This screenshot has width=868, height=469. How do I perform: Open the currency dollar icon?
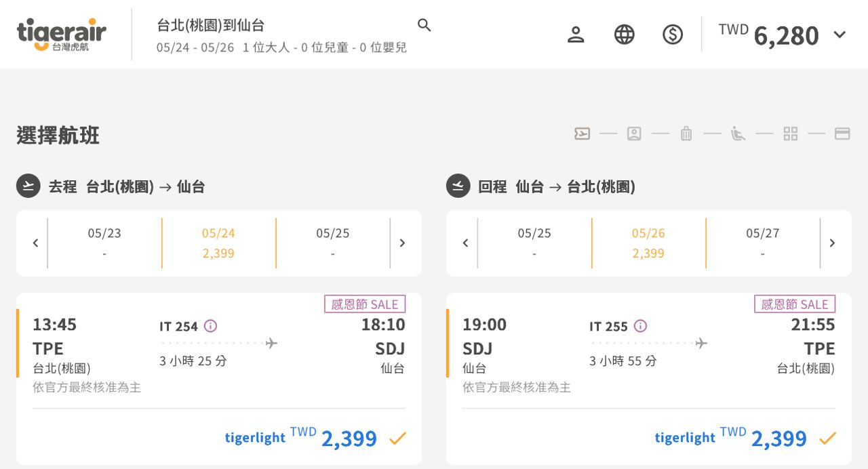coord(672,35)
